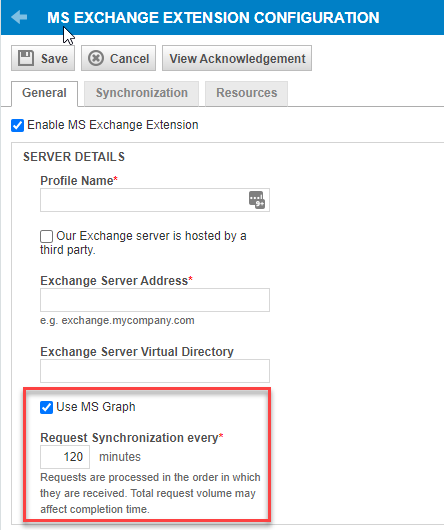Uncheck Enable MS Exchange Extension checkbox

tap(18, 125)
